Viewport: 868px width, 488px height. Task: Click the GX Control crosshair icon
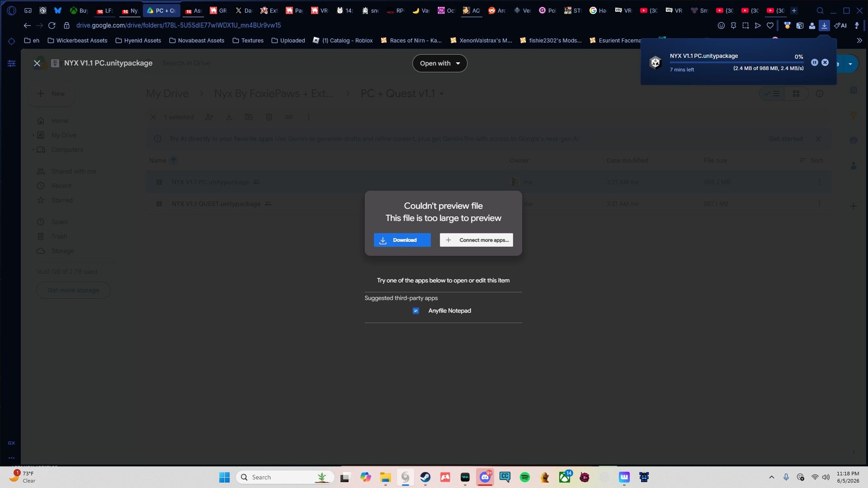(x=11, y=41)
